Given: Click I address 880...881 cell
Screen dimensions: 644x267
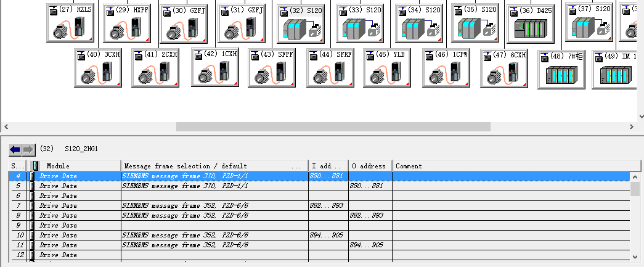Looking at the screenshot, I should pyautogui.click(x=328, y=176).
